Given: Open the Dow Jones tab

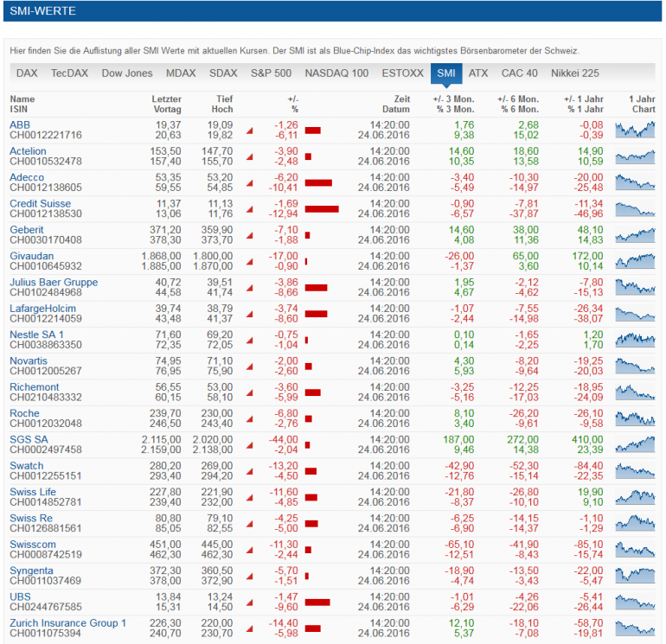Looking at the screenshot, I should 127,73.
